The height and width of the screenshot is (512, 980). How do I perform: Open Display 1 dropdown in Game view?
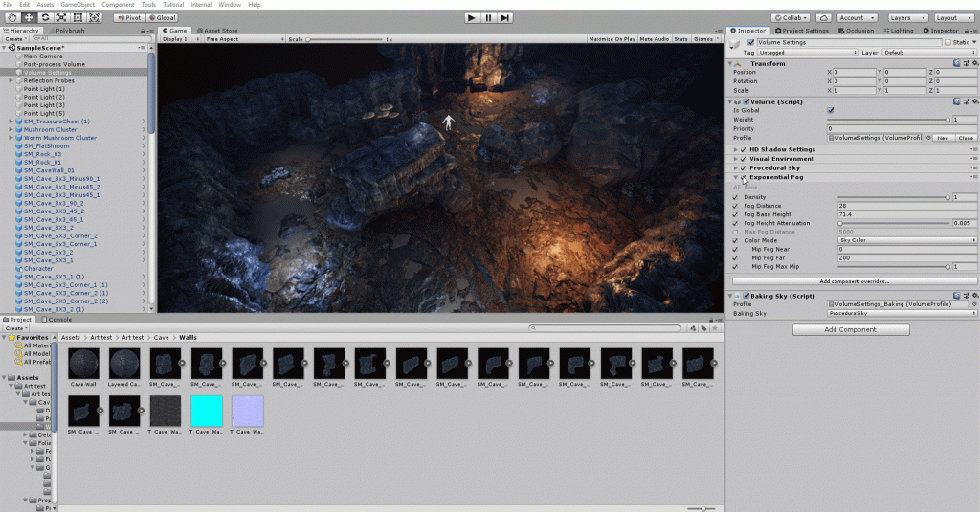[181, 39]
